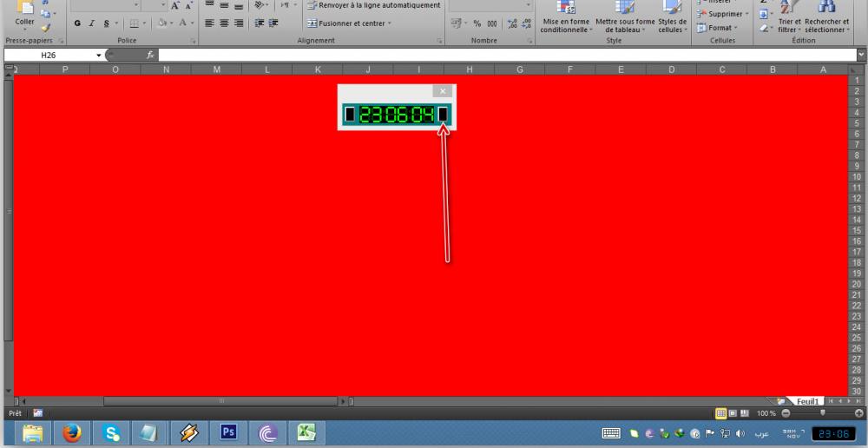Open Nombre group dialog launcher
The width and height of the screenshot is (868, 448).
pyautogui.click(x=529, y=41)
